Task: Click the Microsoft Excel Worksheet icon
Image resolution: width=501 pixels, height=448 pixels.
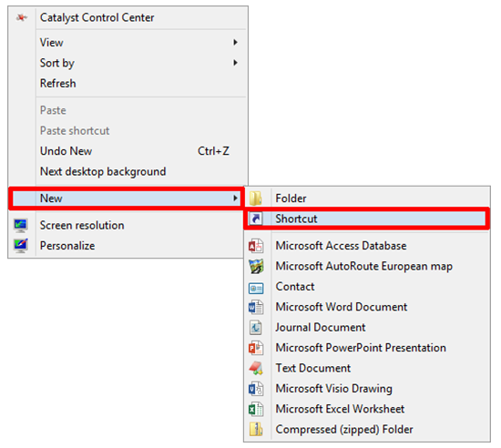Action: tap(256, 410)
